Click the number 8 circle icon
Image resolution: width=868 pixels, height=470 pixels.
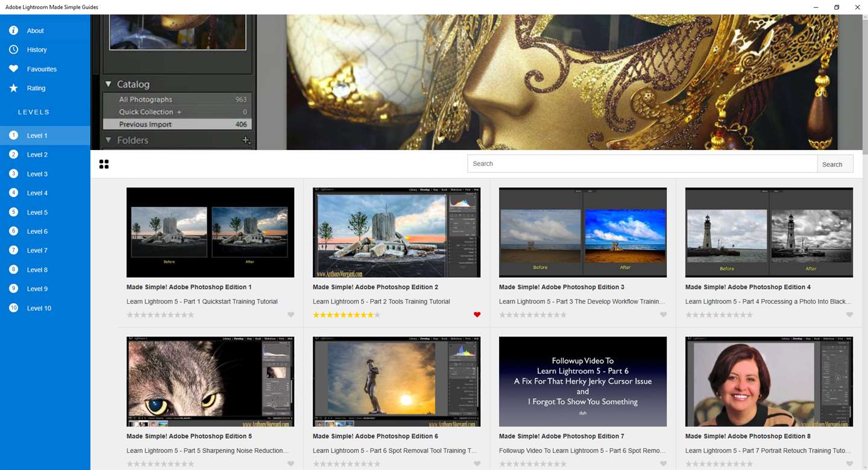click(x=13, y=269)
